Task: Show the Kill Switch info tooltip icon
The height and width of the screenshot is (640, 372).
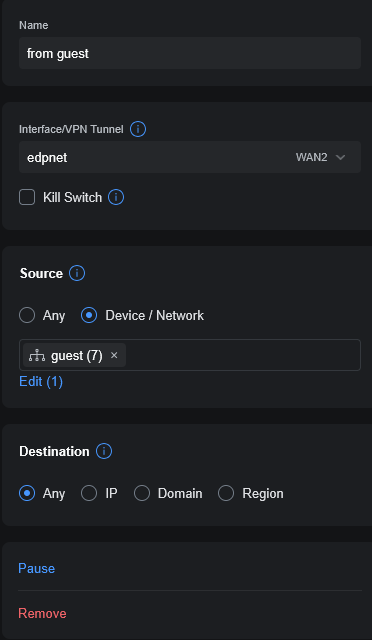Action: tap(116, 198)
